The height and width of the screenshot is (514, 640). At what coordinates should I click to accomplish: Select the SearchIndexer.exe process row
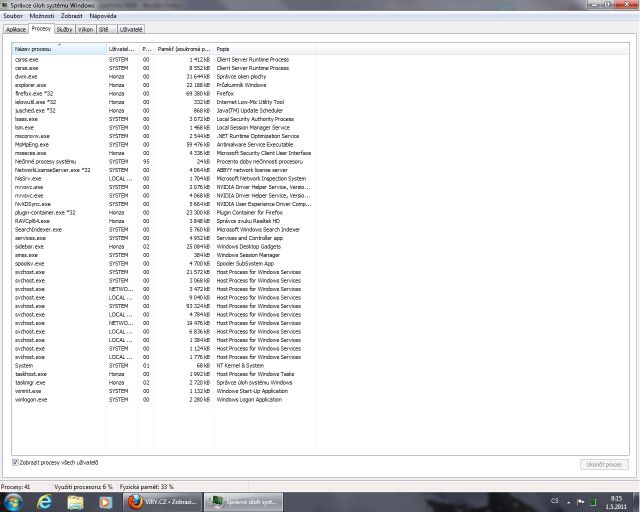163,230
